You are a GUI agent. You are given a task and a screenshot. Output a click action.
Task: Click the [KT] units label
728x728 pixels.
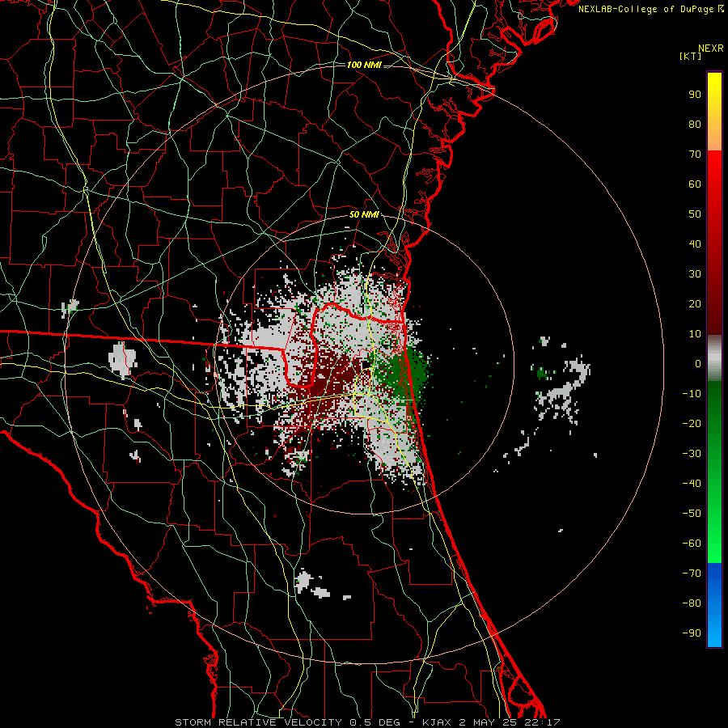click(x=690, y=56)
